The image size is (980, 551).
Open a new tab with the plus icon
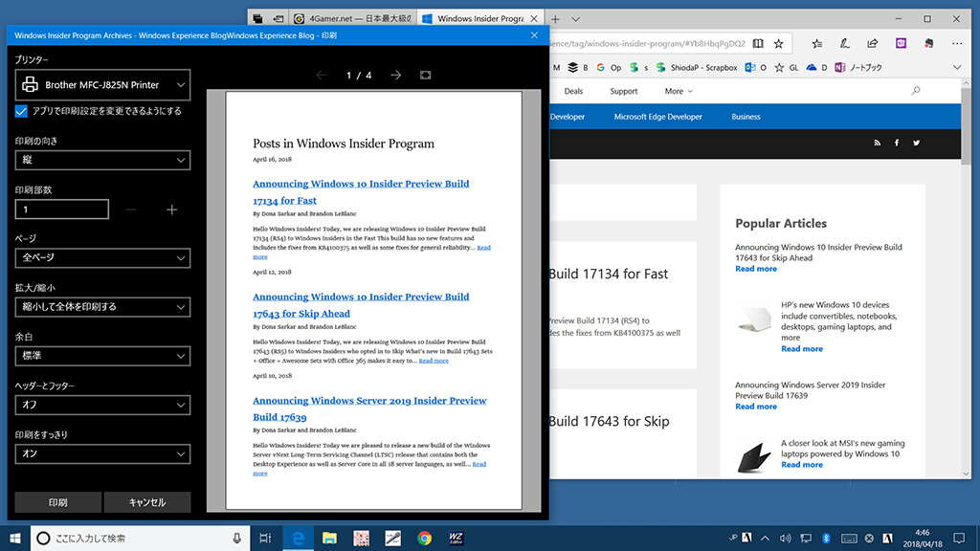point(555,19)
